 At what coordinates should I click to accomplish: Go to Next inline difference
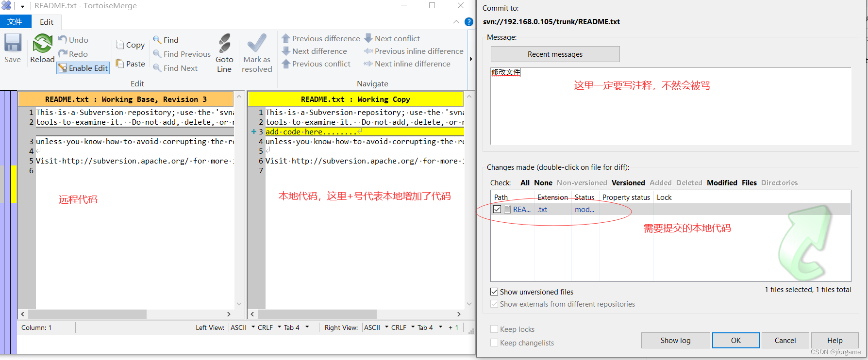[407, 64]
